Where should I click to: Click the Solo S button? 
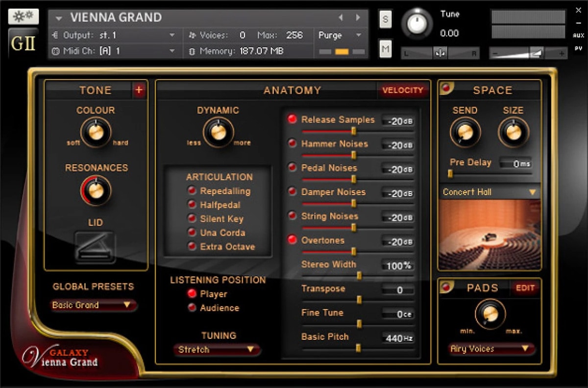tap(385, 20)
